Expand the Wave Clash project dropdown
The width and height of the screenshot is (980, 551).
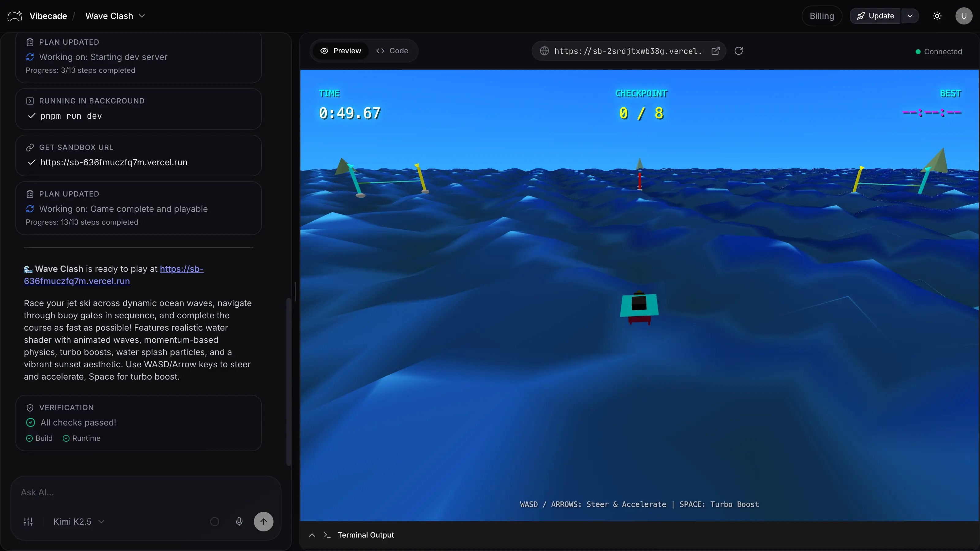click(142, 16)
